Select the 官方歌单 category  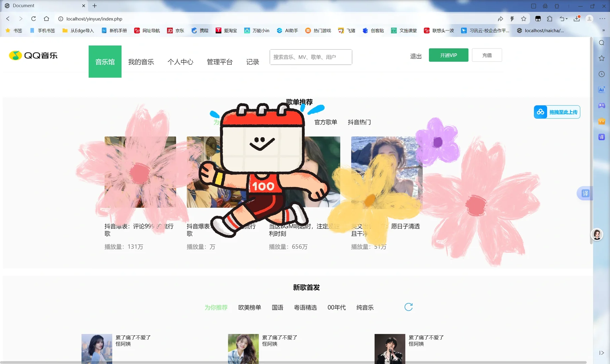pyautogui.click(x=325, y=122)
